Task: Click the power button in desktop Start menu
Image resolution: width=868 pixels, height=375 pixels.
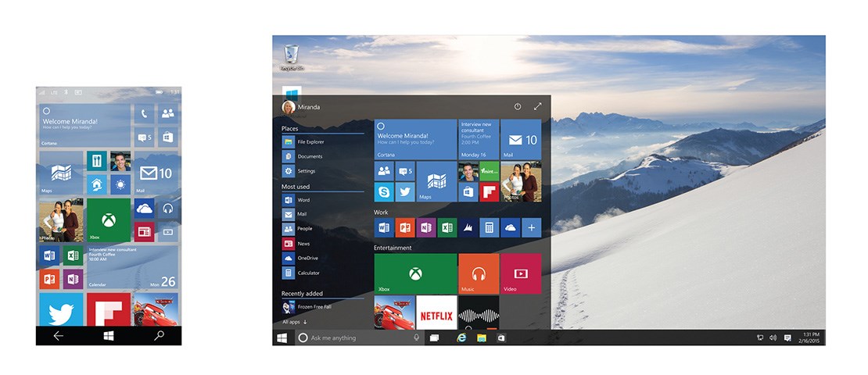Action: pos(518,107)
